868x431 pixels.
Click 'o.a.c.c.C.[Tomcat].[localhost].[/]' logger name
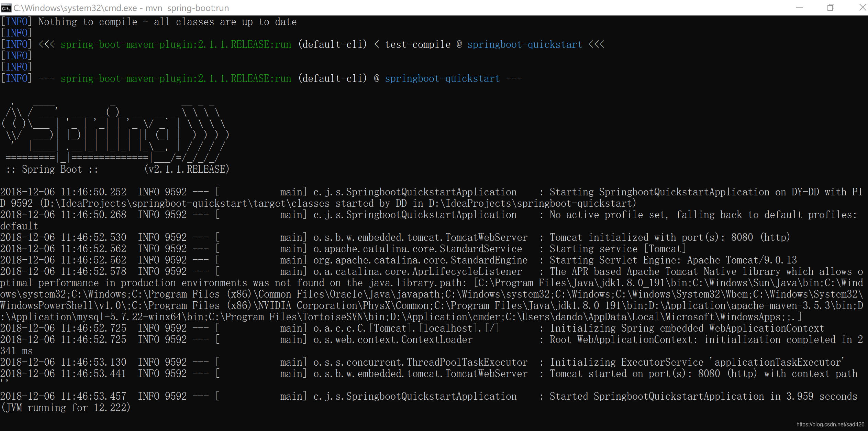(406, 328)
